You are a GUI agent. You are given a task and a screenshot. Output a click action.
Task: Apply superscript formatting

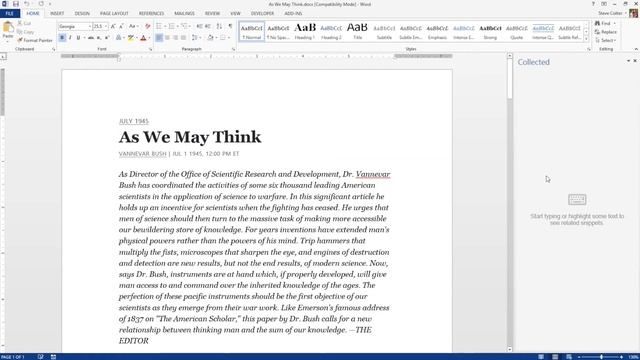tap(107, 38)
